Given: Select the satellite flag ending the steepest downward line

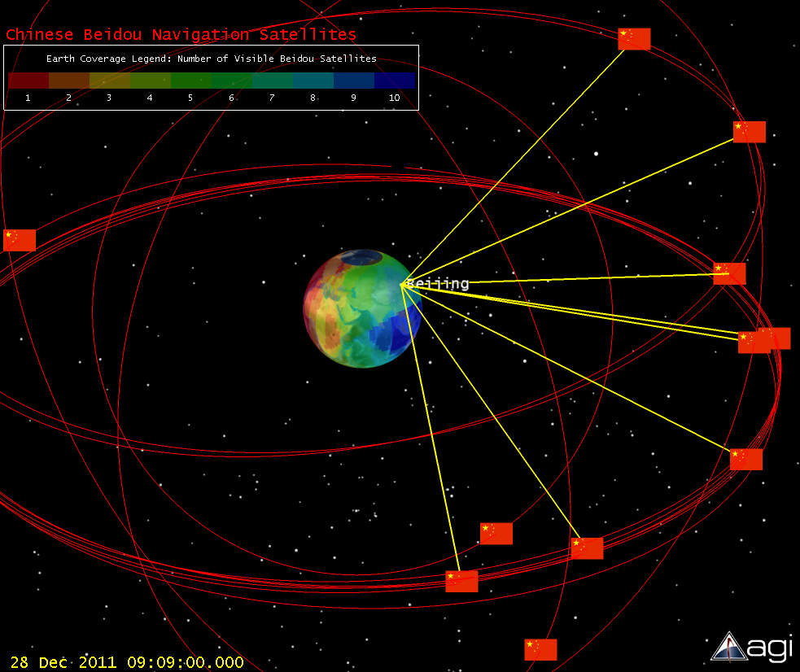Looking at the screenshot, I should [x=461, y=581].
